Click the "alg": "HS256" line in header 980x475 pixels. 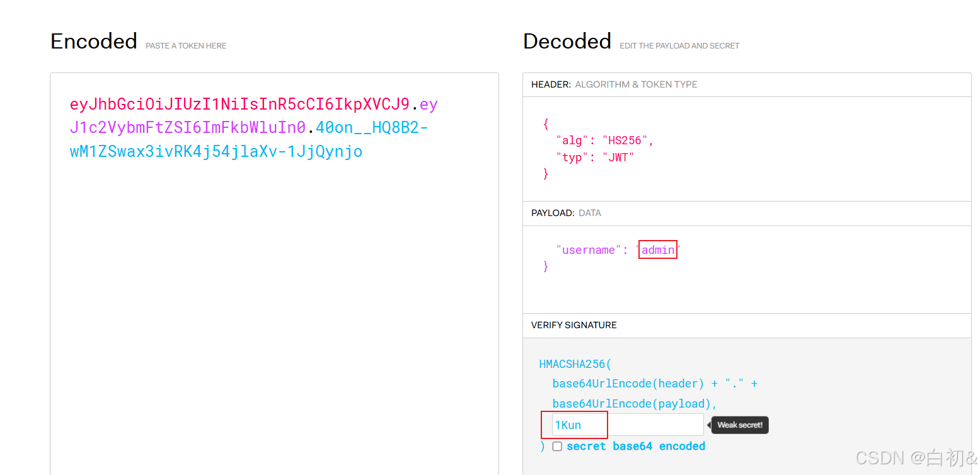[604, 140]
